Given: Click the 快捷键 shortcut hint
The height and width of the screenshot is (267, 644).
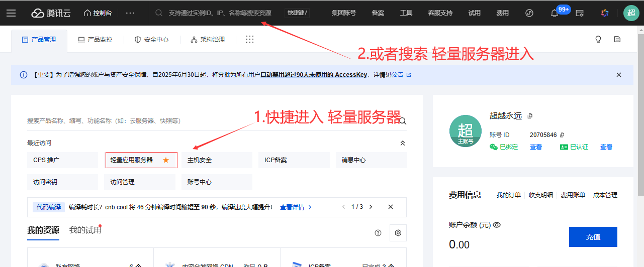Looking at the screenshot, I should (298, 13).
